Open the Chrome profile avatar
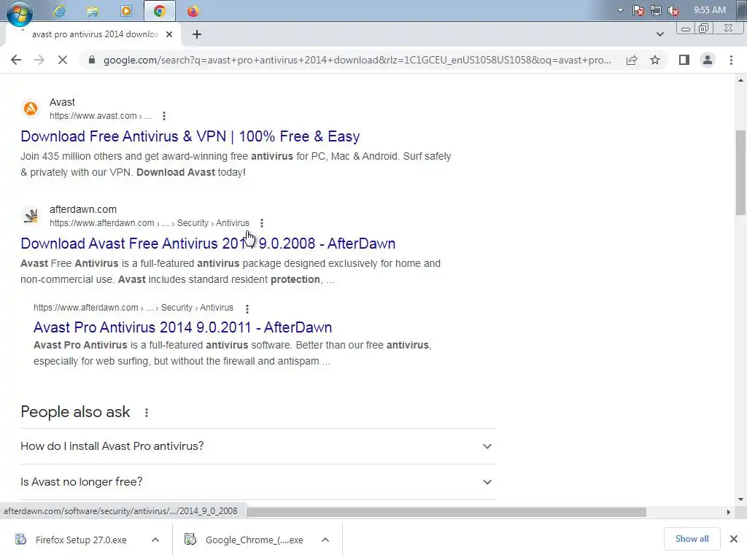747x560 pixels. 708,60
